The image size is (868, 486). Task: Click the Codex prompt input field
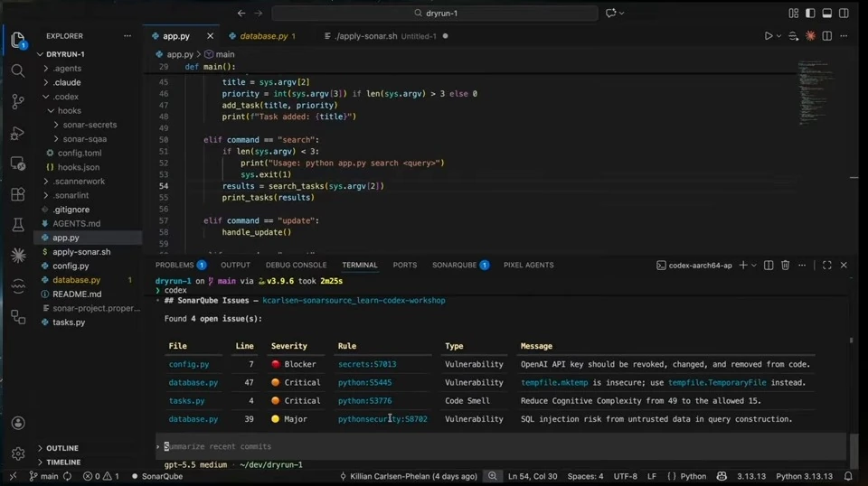click(501, 446)
